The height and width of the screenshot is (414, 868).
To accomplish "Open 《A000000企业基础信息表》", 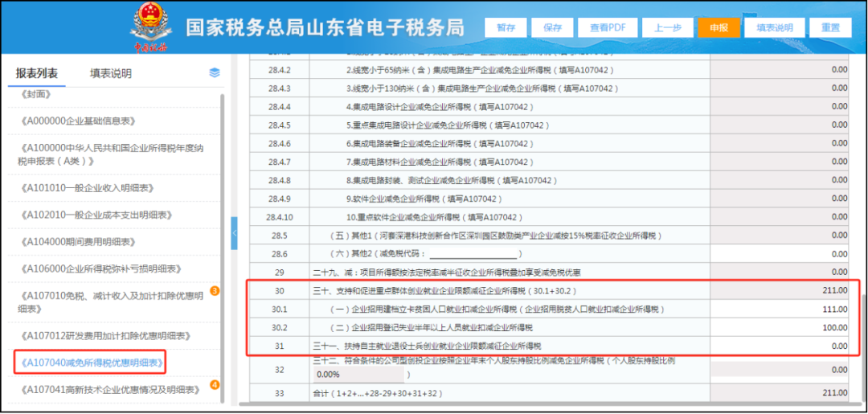I will 77,121.
